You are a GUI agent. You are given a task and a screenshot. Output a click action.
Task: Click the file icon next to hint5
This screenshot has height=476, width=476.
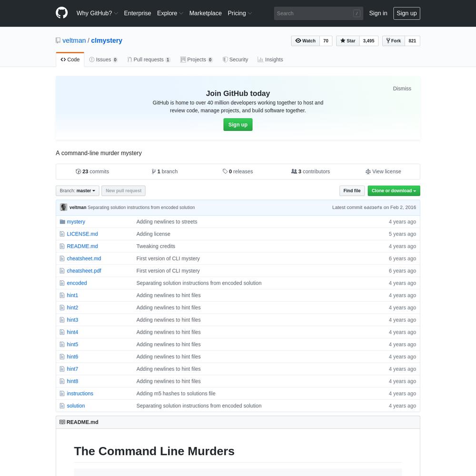coord(62,344)
